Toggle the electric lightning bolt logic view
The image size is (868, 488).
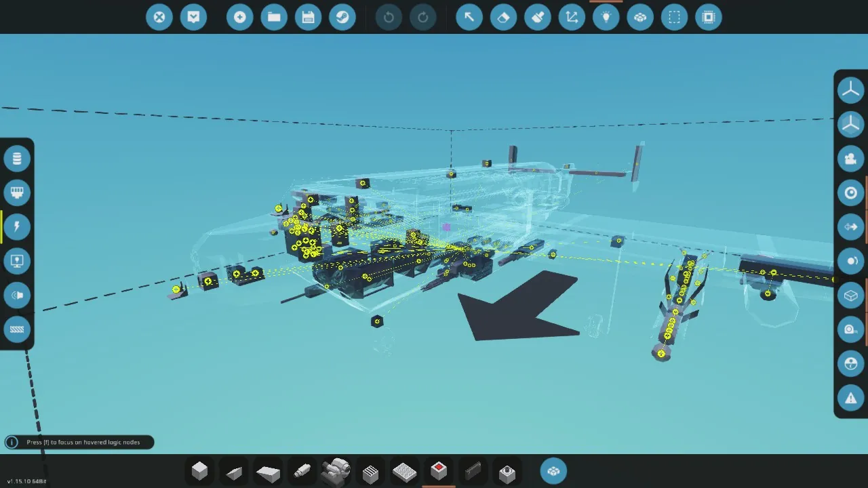(17, 226)
